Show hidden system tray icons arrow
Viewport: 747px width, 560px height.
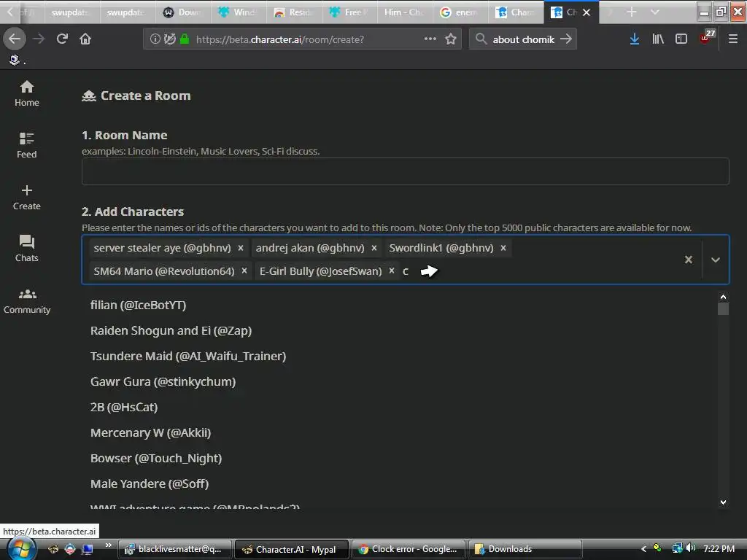[643, 548]
